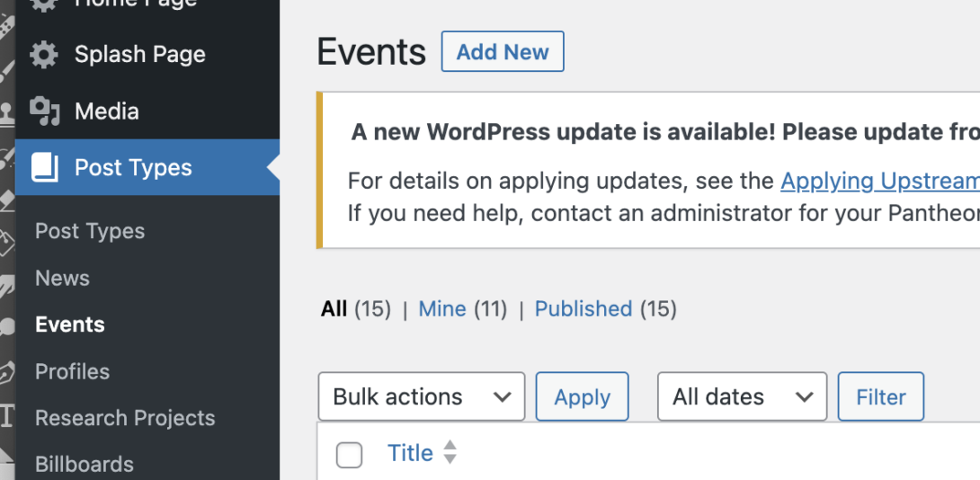
Task: Go to Profiles in the sidebar
Action: pos(73,371)
